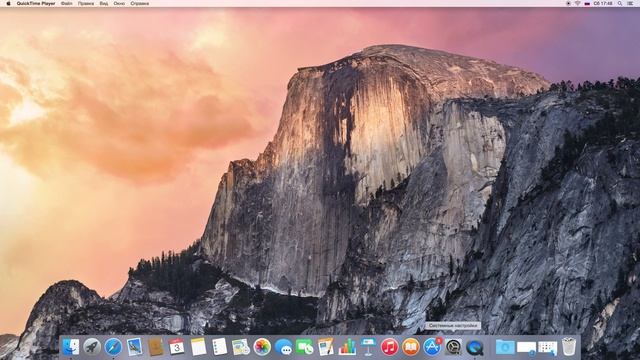Open the Окно menu
Screen dimensions: 640x360
(x=119, y=3)
